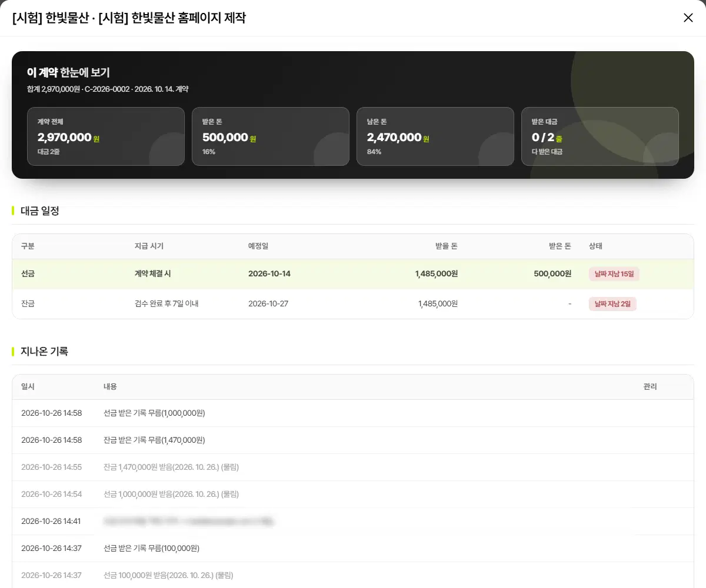Click the '지급 시기' column header
Viewport: 706px width, 588px height.
click(x=149, y=246)
